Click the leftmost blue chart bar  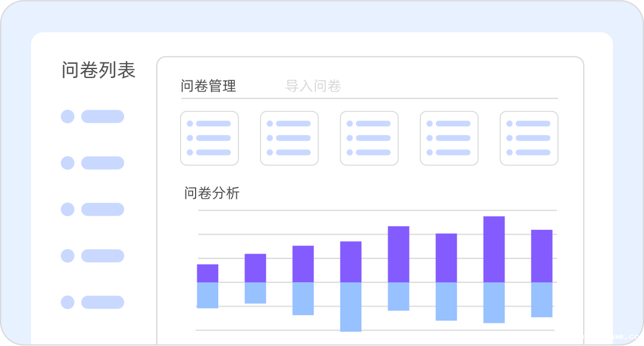tap(207, 296)
